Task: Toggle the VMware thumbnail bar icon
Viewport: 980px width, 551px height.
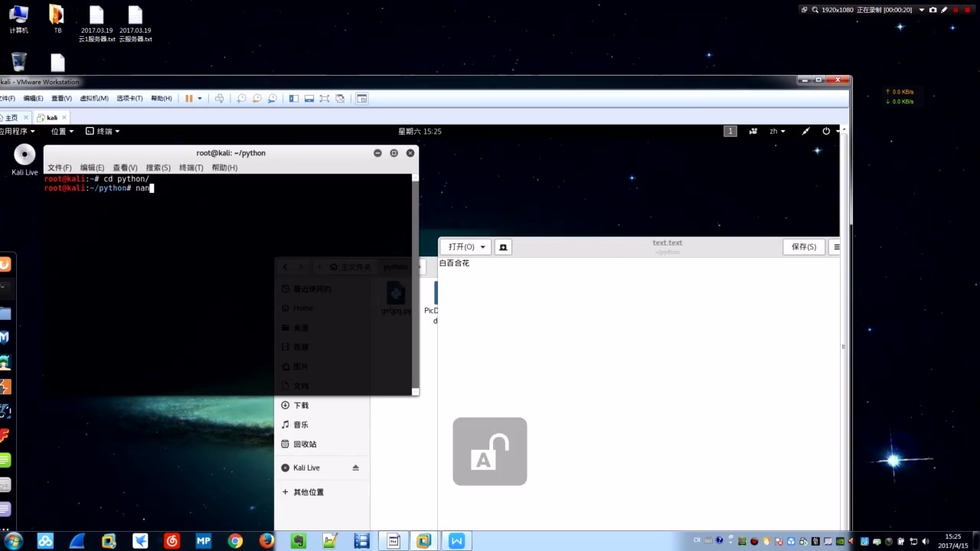Action: coord(309,98)
